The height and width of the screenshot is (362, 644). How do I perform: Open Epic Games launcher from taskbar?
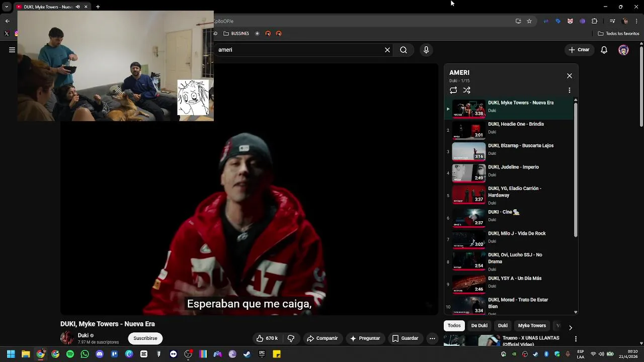(262, 354)
